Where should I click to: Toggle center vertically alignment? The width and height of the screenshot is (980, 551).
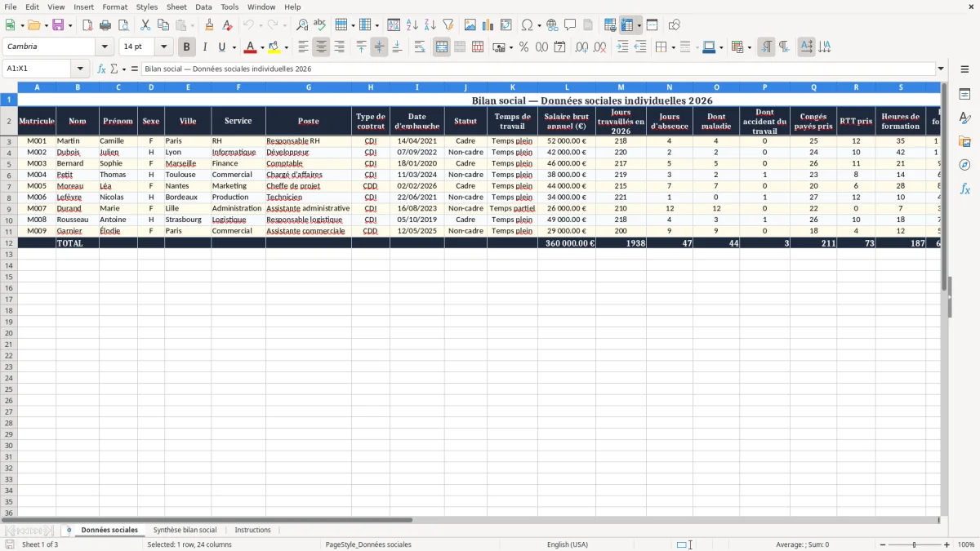(x=379, y=47)
